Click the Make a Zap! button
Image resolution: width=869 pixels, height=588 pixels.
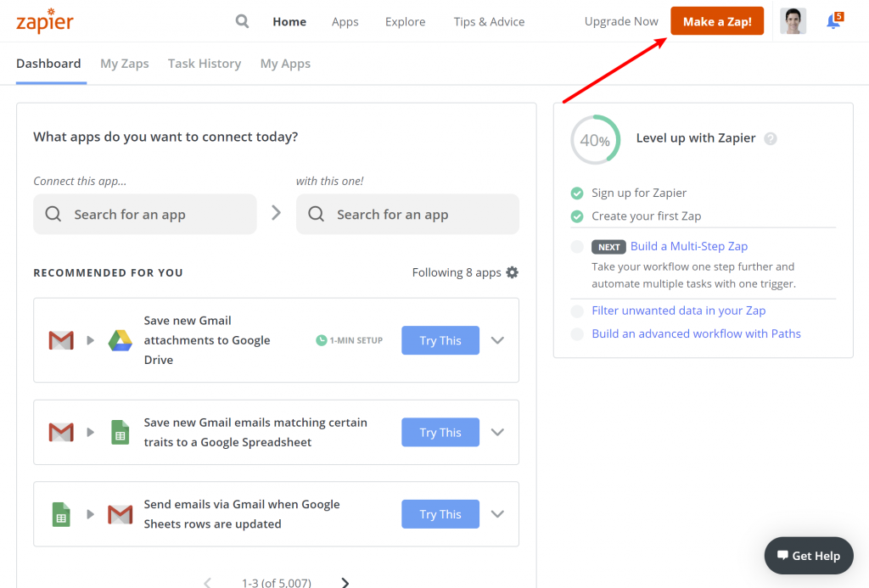717,21
